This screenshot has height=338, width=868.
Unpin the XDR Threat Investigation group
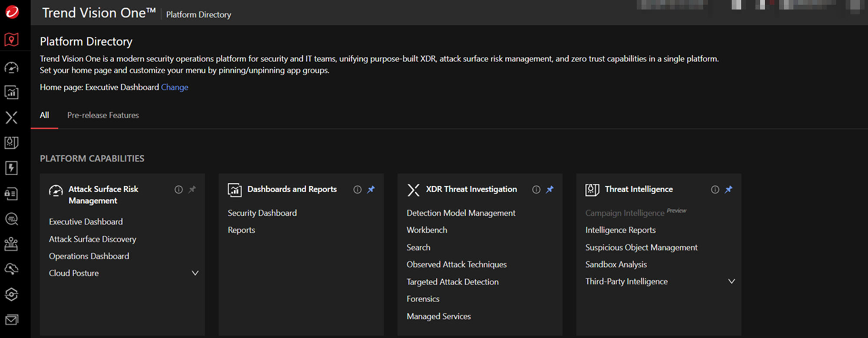[550, 190]
